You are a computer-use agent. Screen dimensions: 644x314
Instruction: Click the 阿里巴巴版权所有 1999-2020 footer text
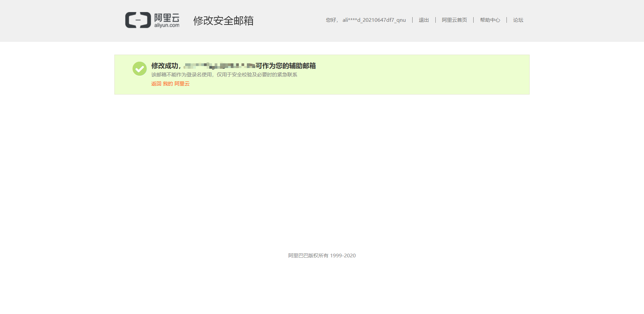322,255
